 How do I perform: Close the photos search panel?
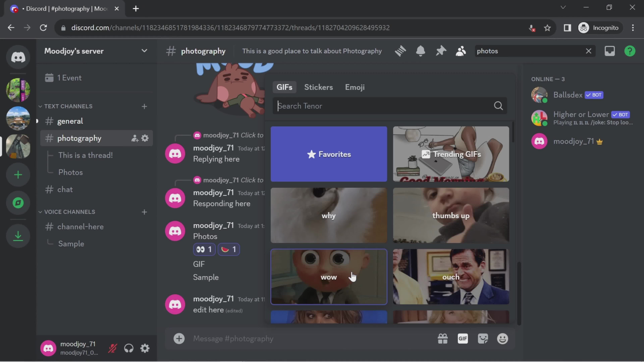point(588,51)
